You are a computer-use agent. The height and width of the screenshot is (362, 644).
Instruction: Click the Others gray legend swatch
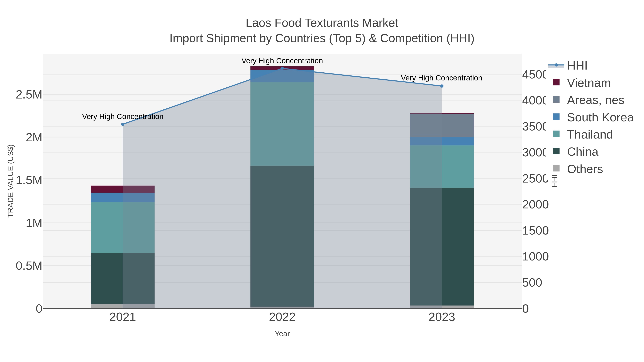[556, 168]
